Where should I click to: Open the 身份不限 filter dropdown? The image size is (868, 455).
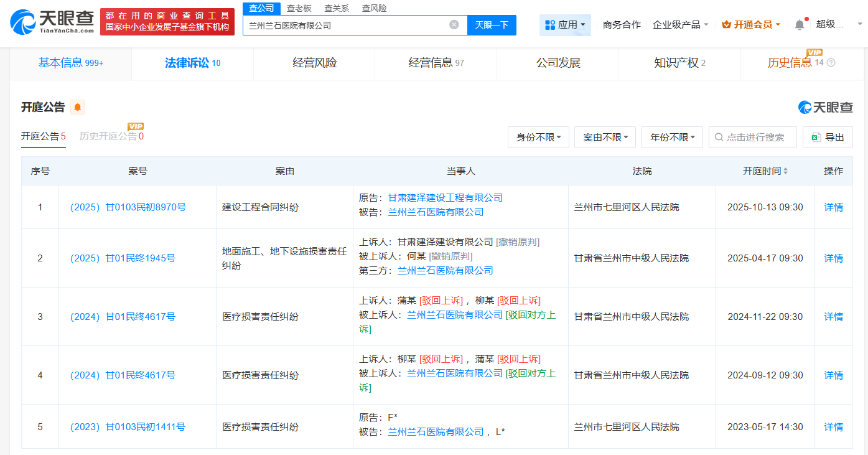pos(538,137)
